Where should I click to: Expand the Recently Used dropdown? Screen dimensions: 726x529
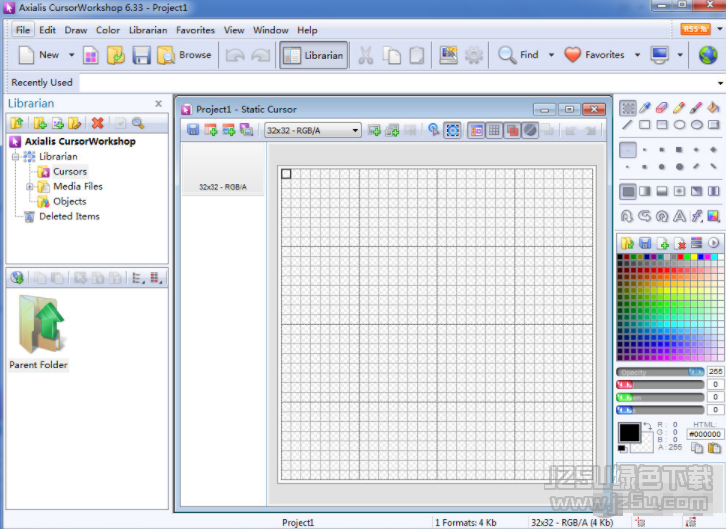click(720, 83)
